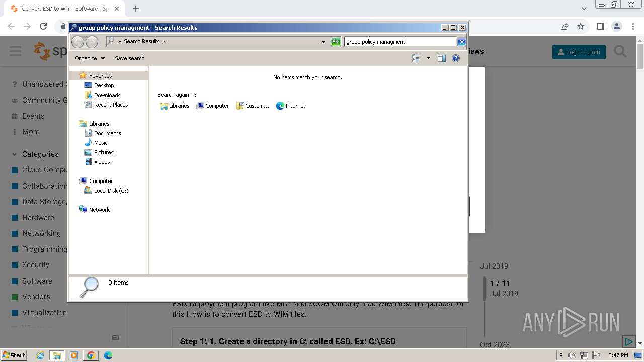Open address bar history dropdown arrow

click(x=323, y=42)
